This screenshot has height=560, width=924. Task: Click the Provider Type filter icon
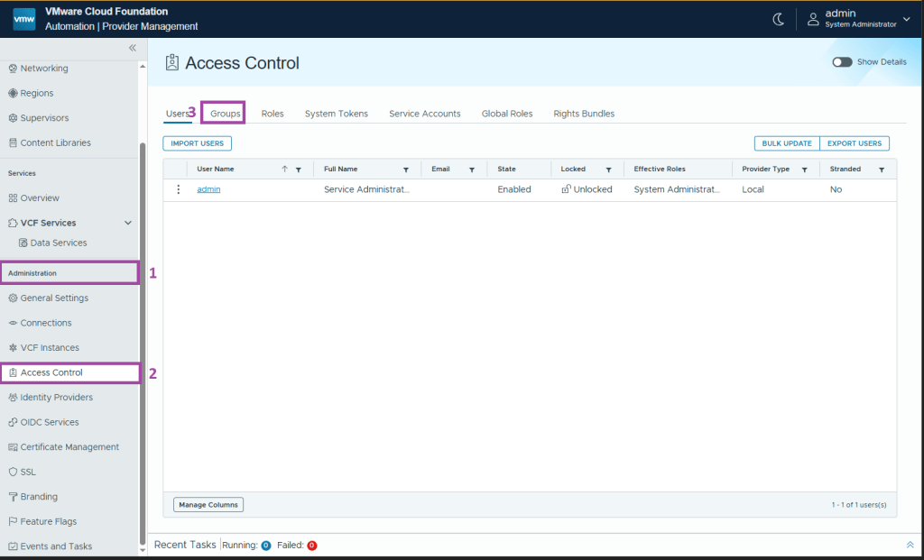pyautogui.click(x=804, y=170)
